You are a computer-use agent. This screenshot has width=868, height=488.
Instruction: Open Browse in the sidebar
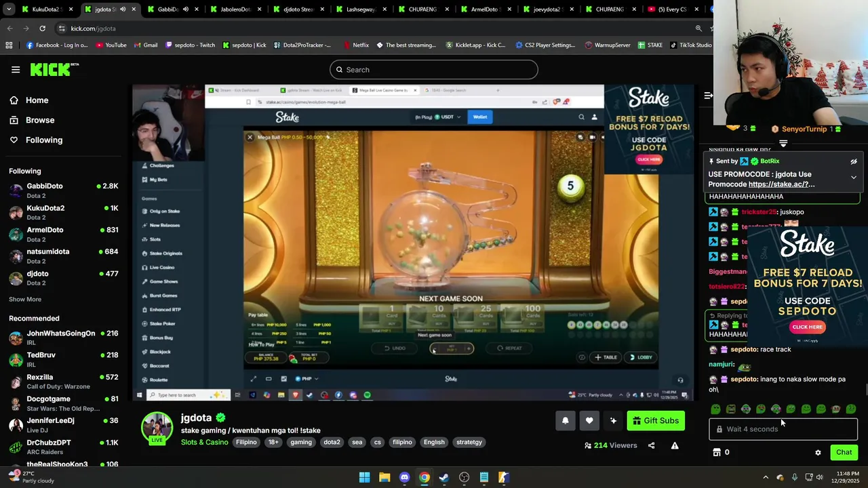(40, 120)
